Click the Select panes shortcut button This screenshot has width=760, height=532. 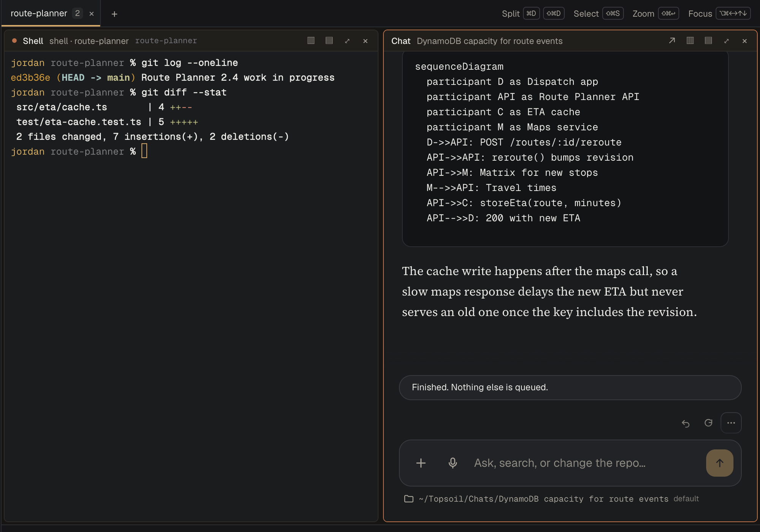(x=613, y=14)
